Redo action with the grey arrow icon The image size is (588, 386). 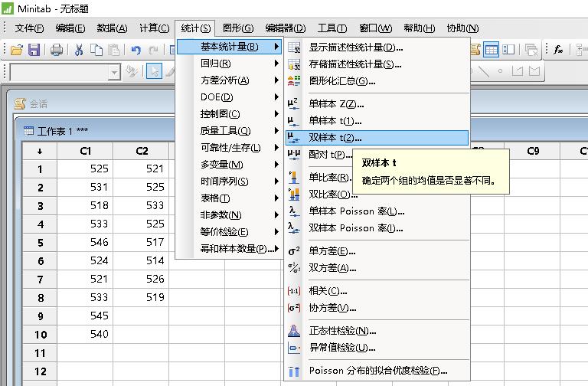coord(153,50)
